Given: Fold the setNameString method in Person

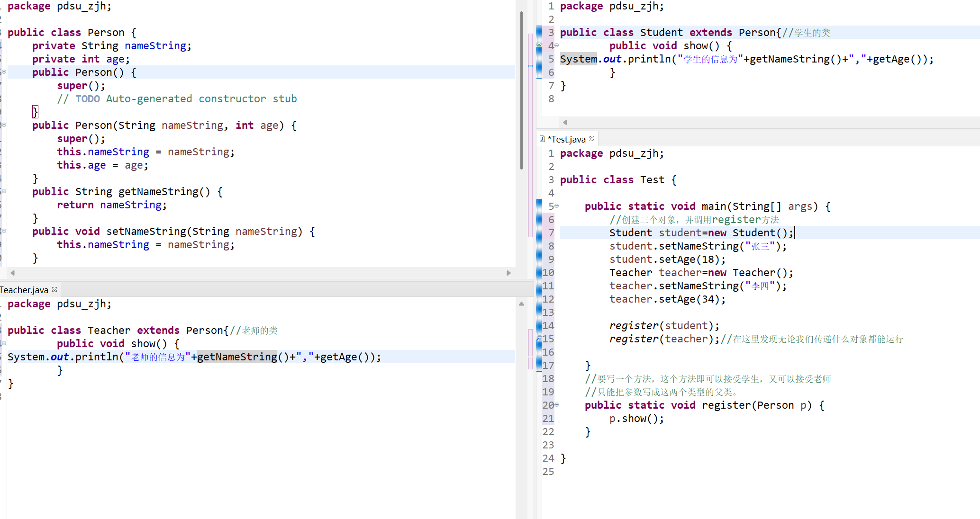Looking at the screenshot, I should pos(4,231).
